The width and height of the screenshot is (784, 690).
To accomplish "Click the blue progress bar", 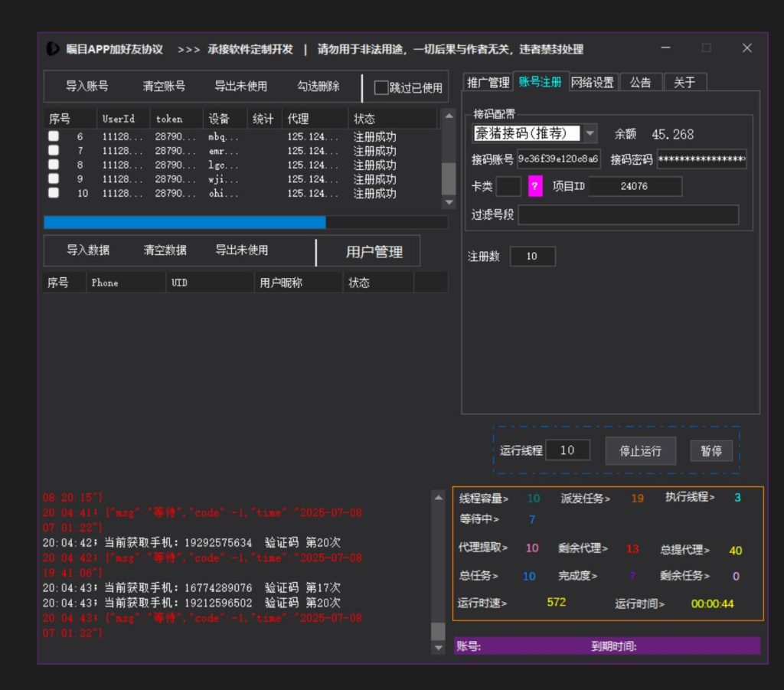I will click(x=184, y=222).
